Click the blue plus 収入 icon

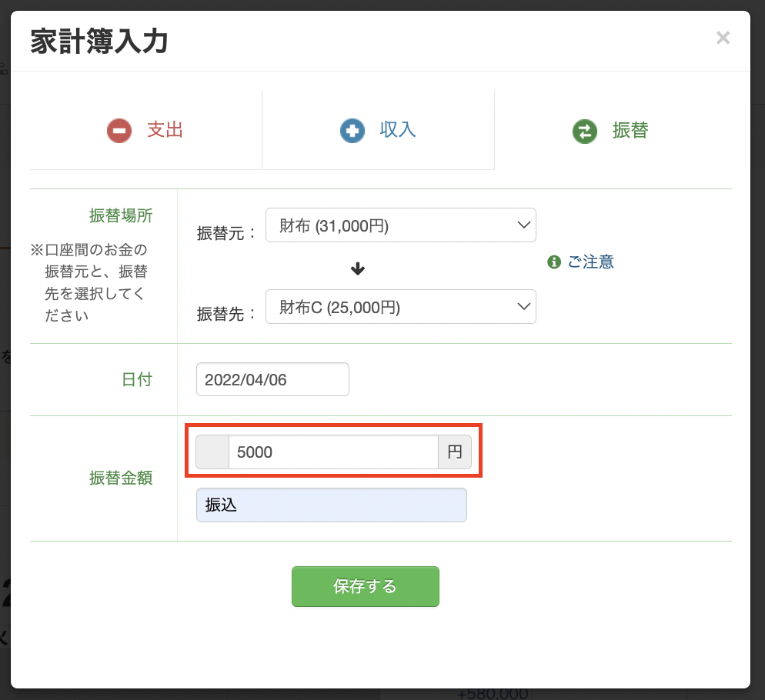tap(352, 131)
